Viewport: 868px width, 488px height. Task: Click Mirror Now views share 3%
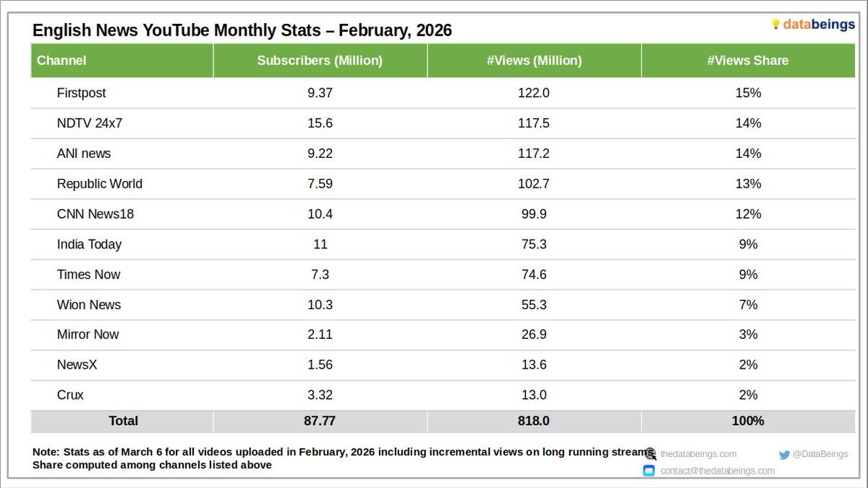(748, 335)
